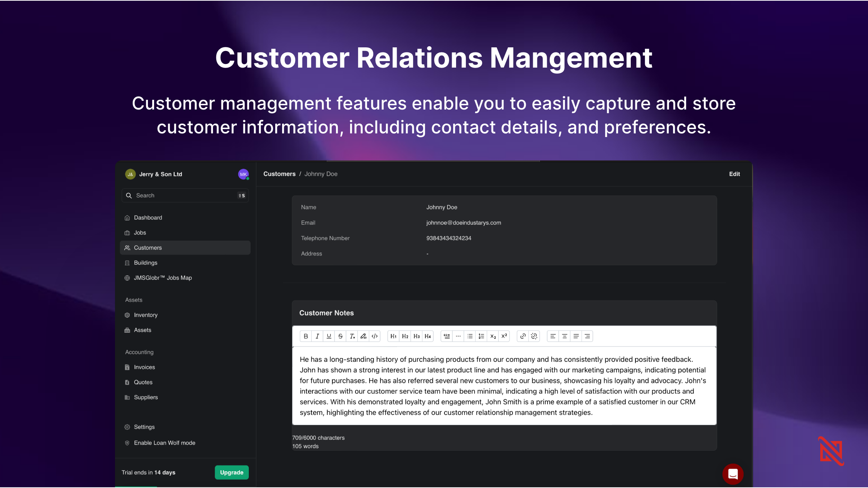Toggle strikethrough formatting in editor

tap(340, 336)
